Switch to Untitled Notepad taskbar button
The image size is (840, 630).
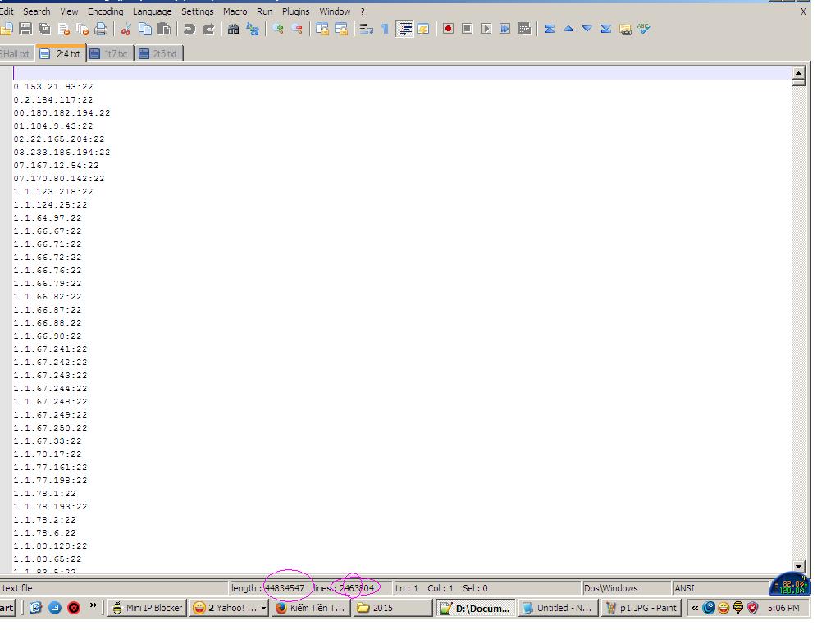(558, 608)
